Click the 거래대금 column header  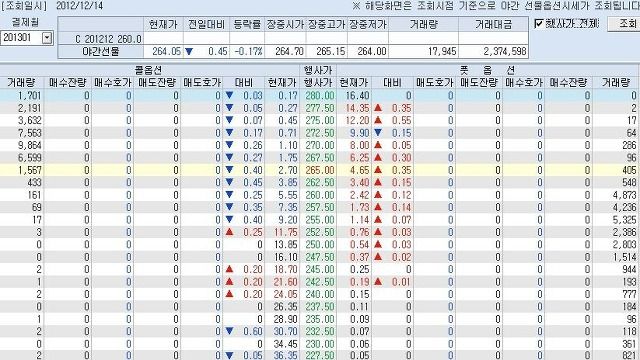pos(493,24)
